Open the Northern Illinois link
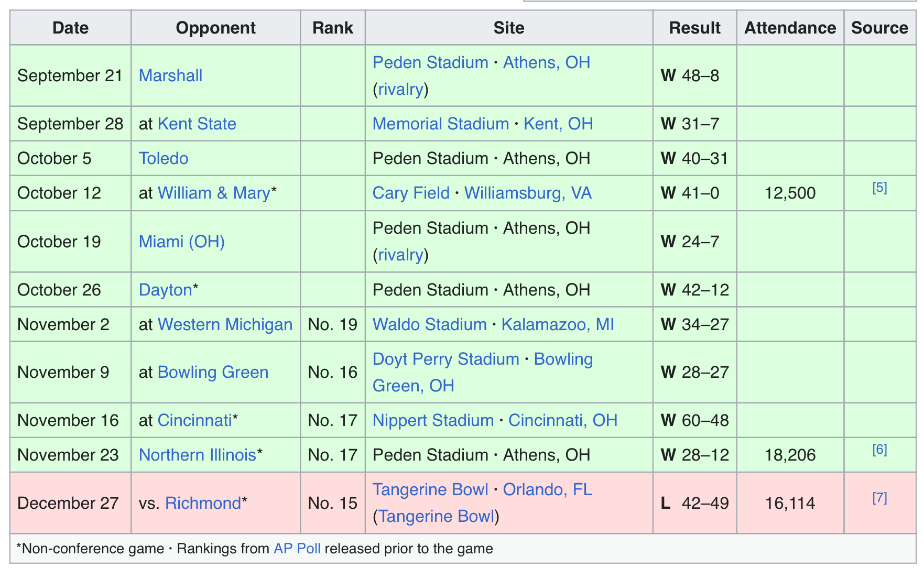 198,455
